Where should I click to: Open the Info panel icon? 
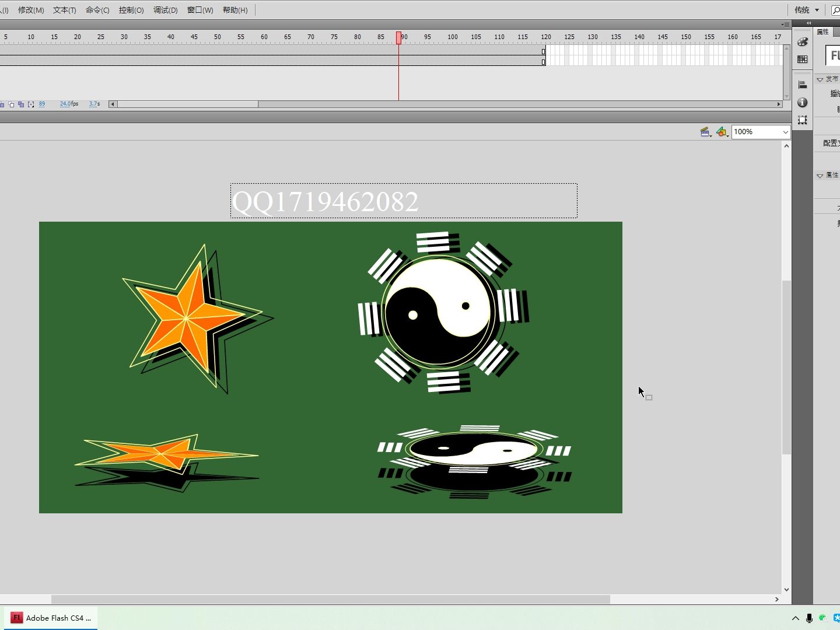pyautogui.click(x=803, y=102)
